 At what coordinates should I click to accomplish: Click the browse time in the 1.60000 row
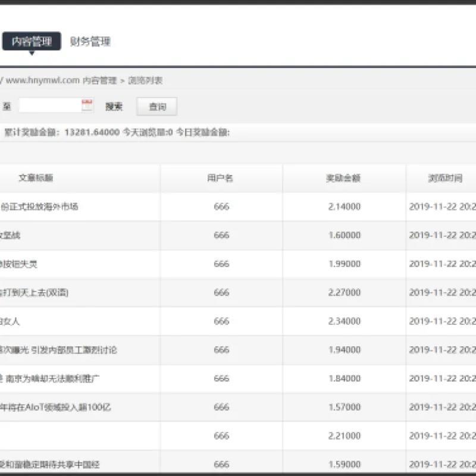(442, 235)
